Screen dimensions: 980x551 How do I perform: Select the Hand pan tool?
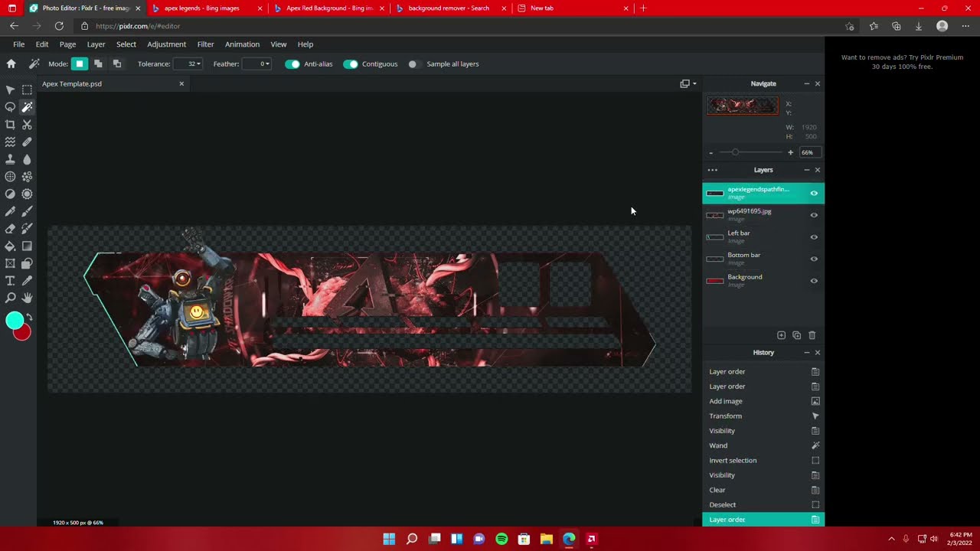click(x=27, y=298)
